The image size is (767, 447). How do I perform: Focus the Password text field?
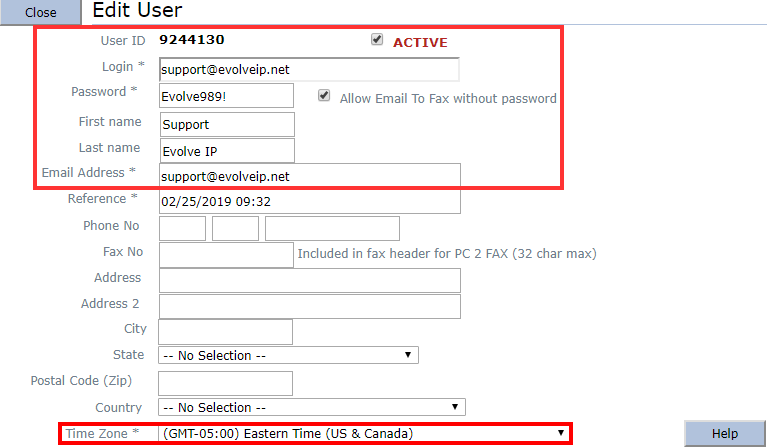pos(226,96)
